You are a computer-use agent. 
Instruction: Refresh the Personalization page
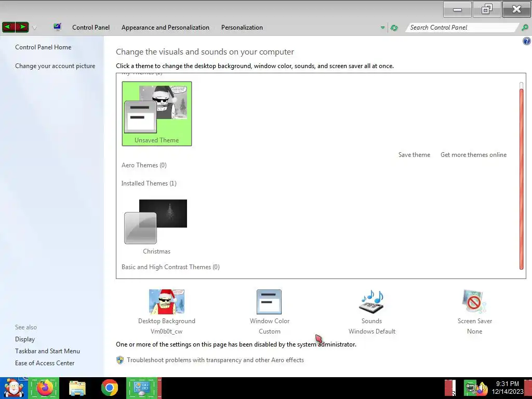[394, 28]
